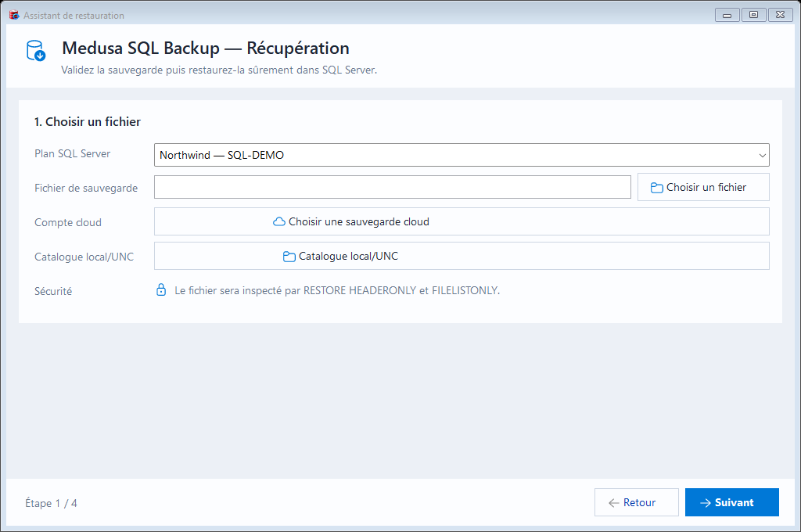The height and width of the screenshot is (532, 801).
Task: Click the "Étape 1 / 4" step indicator
Action: tap(51, 503)
